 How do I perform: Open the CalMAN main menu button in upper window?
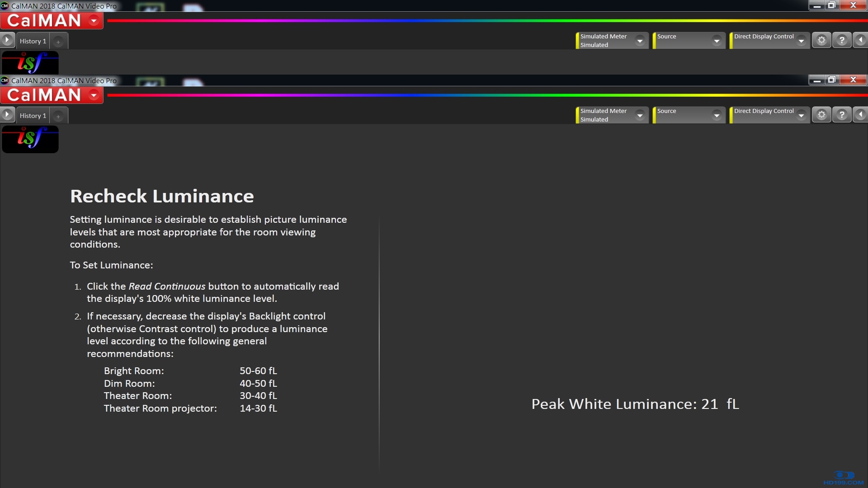pyautogui.click(x=52, y=21)
